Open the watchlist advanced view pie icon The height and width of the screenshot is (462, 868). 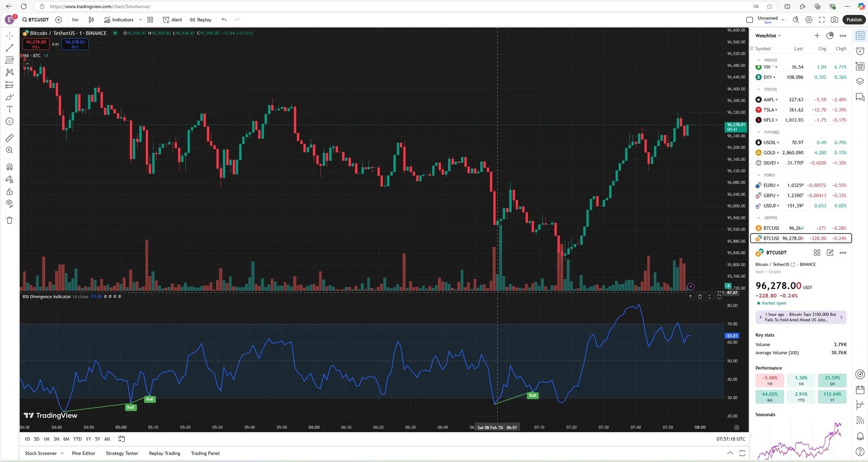830,36
